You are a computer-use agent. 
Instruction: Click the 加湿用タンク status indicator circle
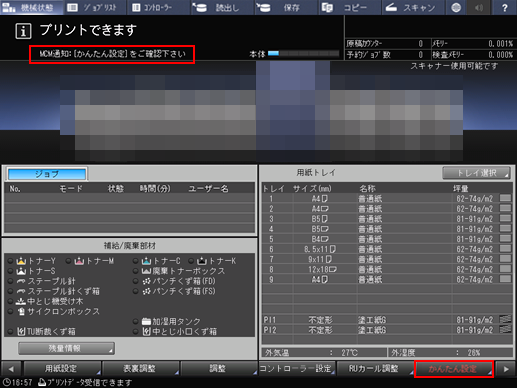[x=136, y=321]
